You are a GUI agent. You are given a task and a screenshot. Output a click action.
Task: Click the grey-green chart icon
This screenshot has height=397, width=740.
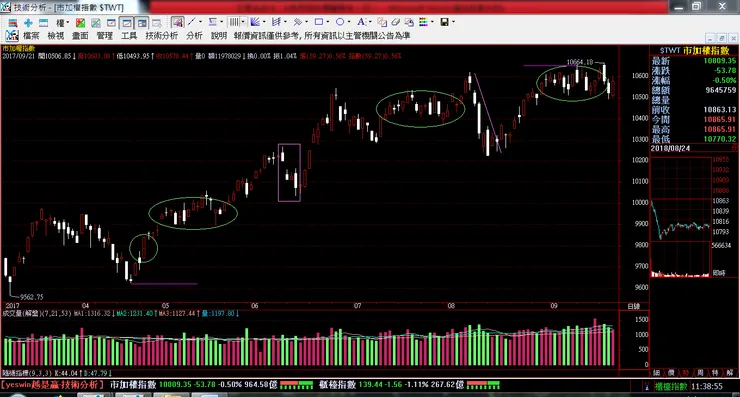click(x=96, y=23)
